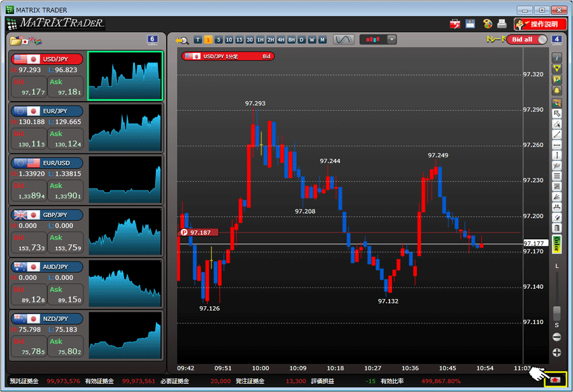Select the 2H timeframe
This screenshot has height=392, width=573.
271,40
